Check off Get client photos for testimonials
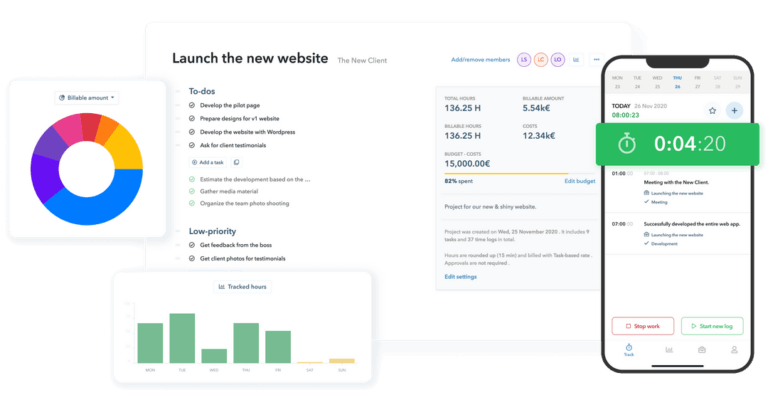The height and width of the screenshot is (395, 768). tap(192, 258)
